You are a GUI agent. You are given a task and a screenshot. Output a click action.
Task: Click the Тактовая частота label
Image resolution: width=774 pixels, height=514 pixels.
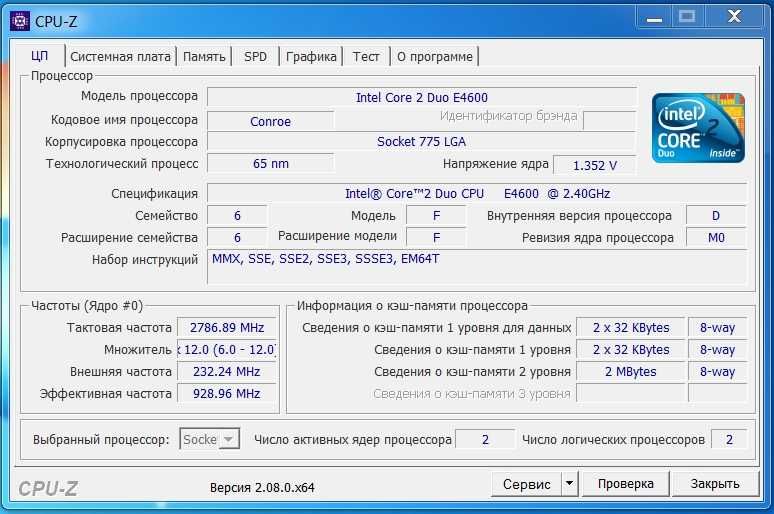pos(119,327)
